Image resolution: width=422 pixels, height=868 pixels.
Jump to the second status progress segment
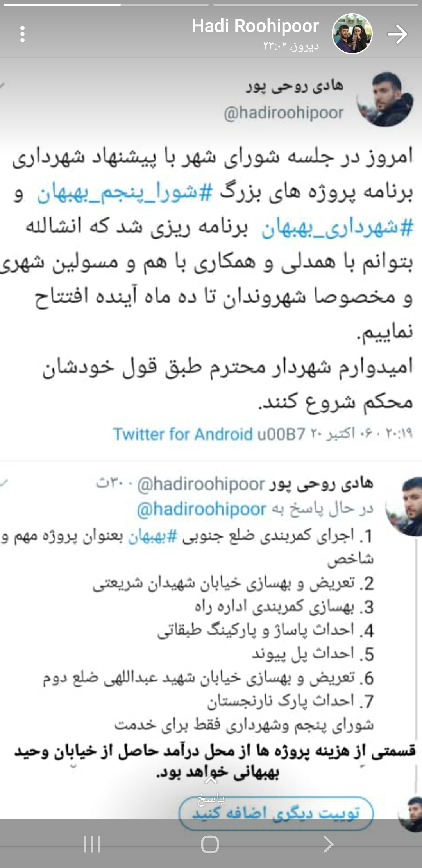(x=316, y=5)
